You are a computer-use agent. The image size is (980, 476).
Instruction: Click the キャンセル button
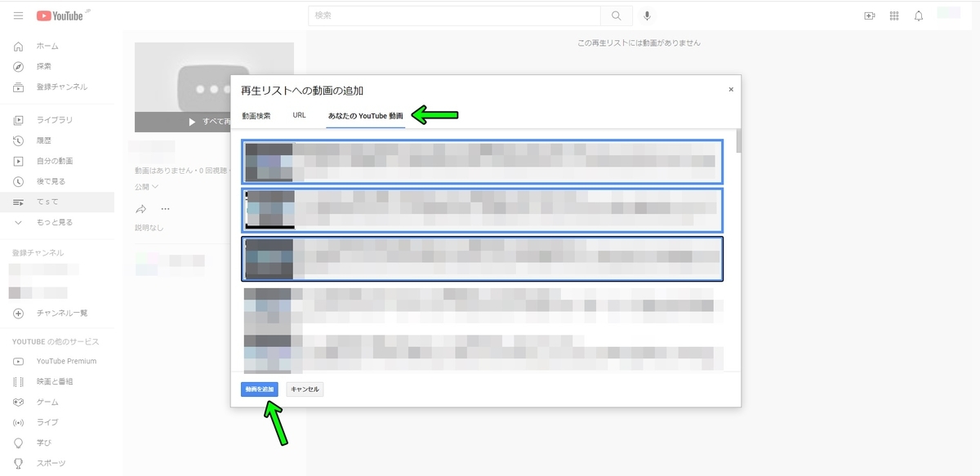304,389
